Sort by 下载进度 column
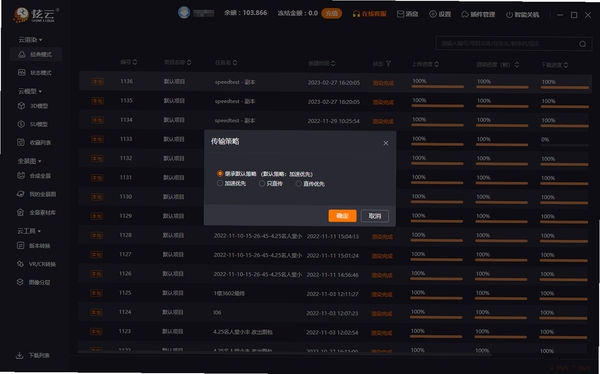 click(x=566, y=65)
